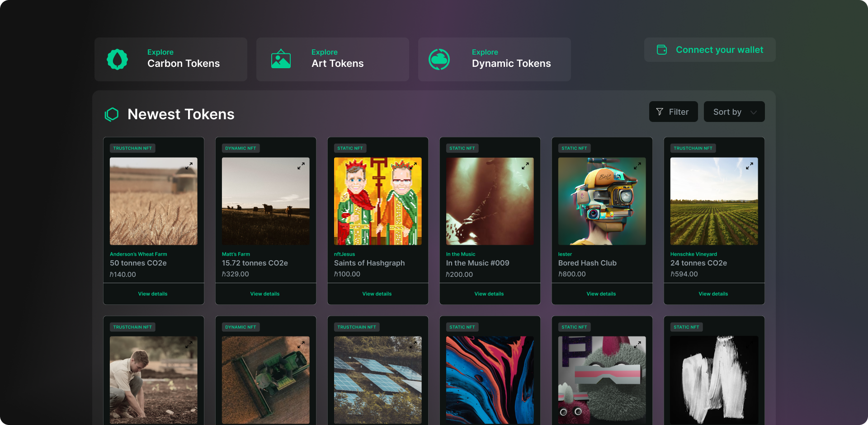This screenshot has width=868, height=425.
Task: Expand the solar panels image
Action: 413,345
